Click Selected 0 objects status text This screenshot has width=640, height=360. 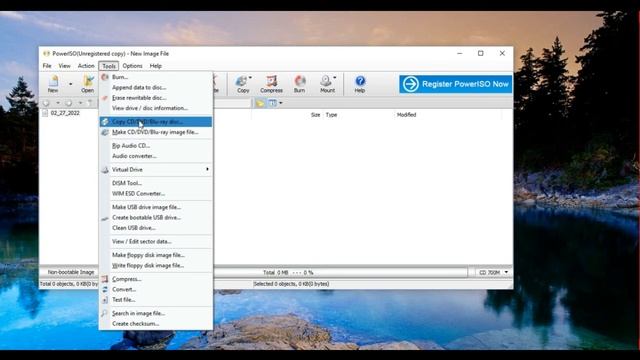click(291, 284)
